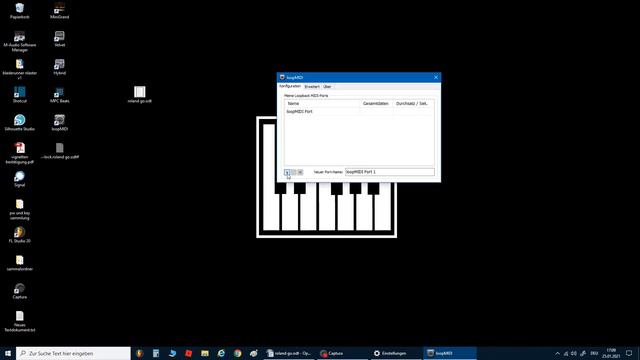Select the Hybrid desktop shortcut
Viewport: 640px width, 360px height.
click(x=60, y=67)
